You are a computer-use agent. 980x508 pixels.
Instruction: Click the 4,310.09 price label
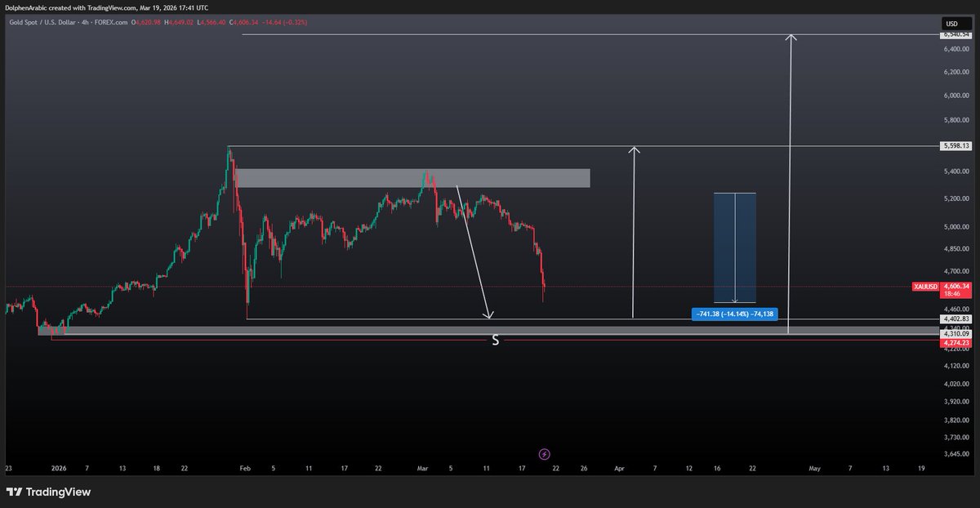[x=955, y=334]
